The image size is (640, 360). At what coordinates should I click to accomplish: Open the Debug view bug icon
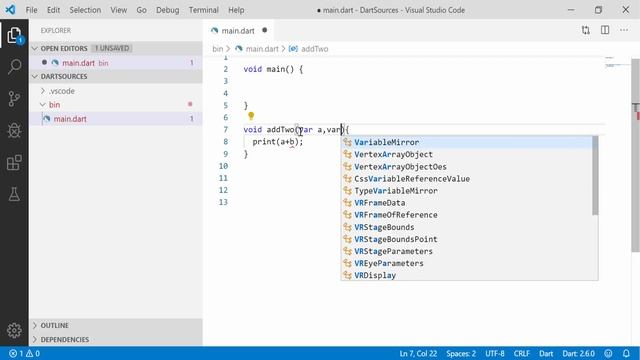click(14, 131)
